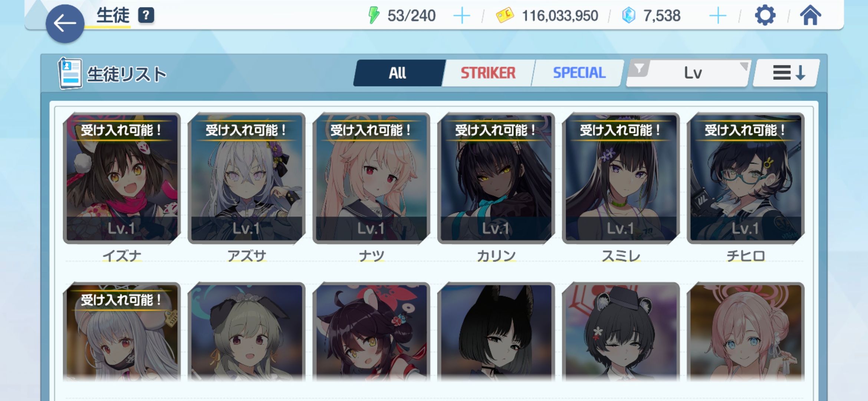868x401 pixels.
Task: Click the gold credits icon
Action: pyautogui.click(x=505, y=16)
